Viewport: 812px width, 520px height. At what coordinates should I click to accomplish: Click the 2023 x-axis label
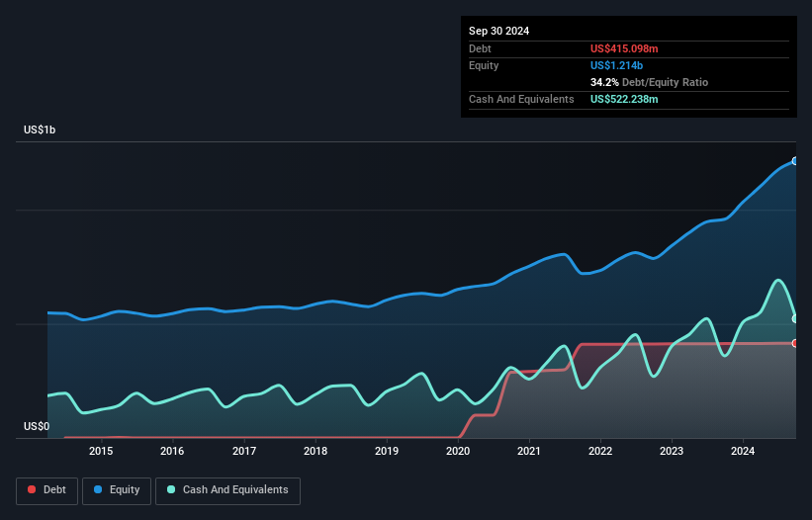[x=672, y=451]
